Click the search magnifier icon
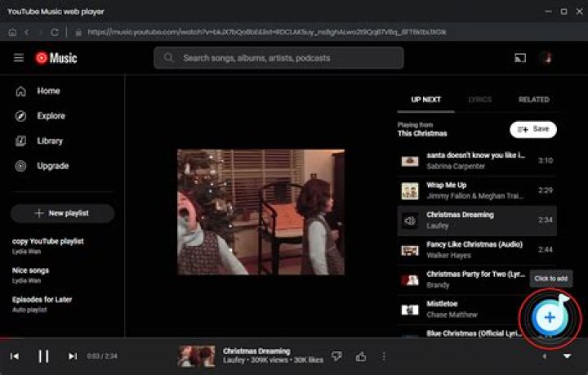The height and width of the screenshot is (375, 588). coord(169,58)
